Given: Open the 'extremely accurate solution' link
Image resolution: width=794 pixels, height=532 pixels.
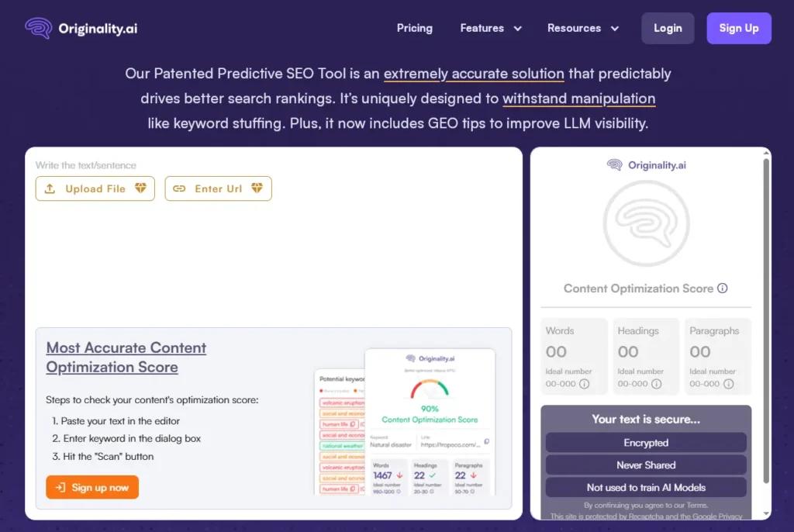Looking at the screenshot, I should tap(474, 74).
